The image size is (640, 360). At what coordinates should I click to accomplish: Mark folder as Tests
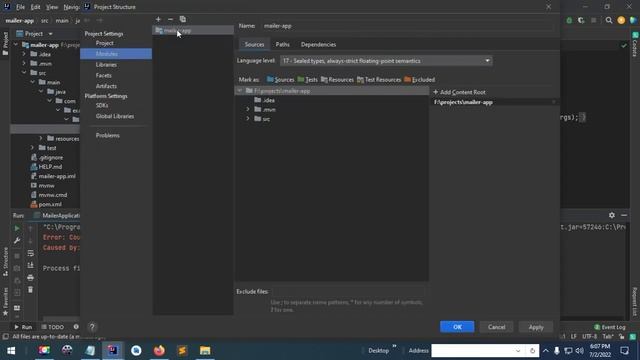(x=307, y=80)
